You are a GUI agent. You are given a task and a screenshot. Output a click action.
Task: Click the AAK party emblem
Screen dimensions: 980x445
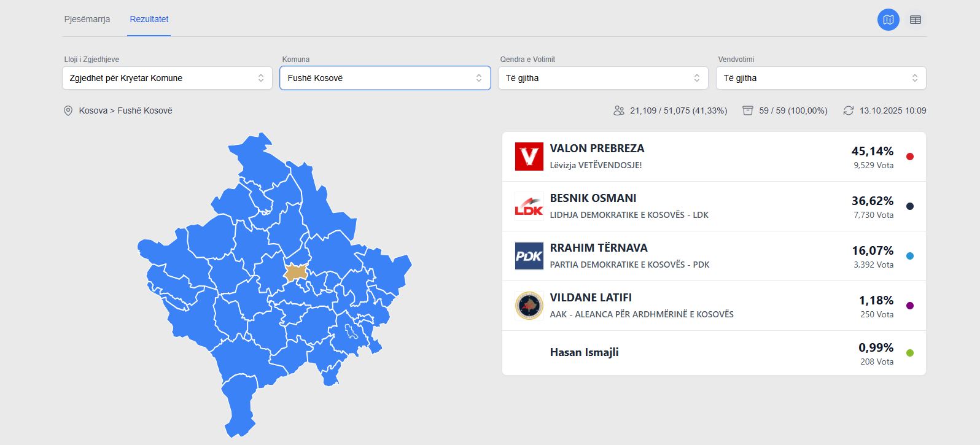coord(529,306)
